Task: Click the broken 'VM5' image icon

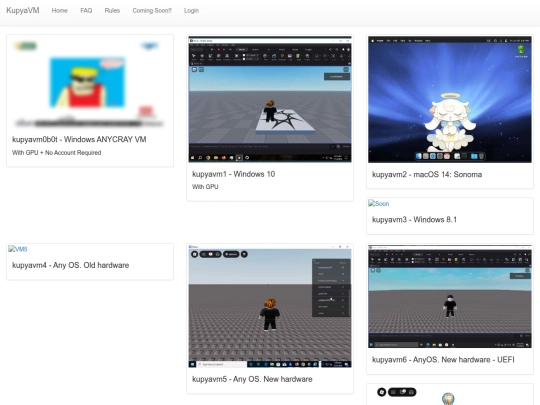Action: (18, 249)
